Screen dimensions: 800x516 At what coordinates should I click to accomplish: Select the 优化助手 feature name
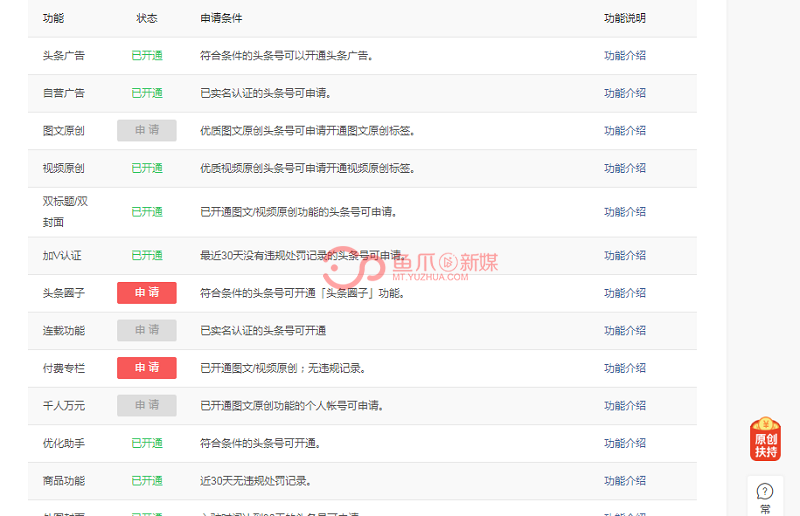tap(64, 443)
